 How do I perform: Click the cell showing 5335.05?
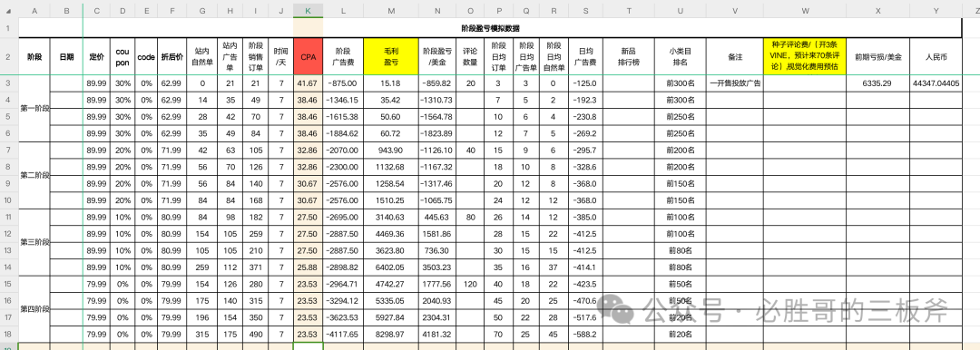tap(391, 300)
